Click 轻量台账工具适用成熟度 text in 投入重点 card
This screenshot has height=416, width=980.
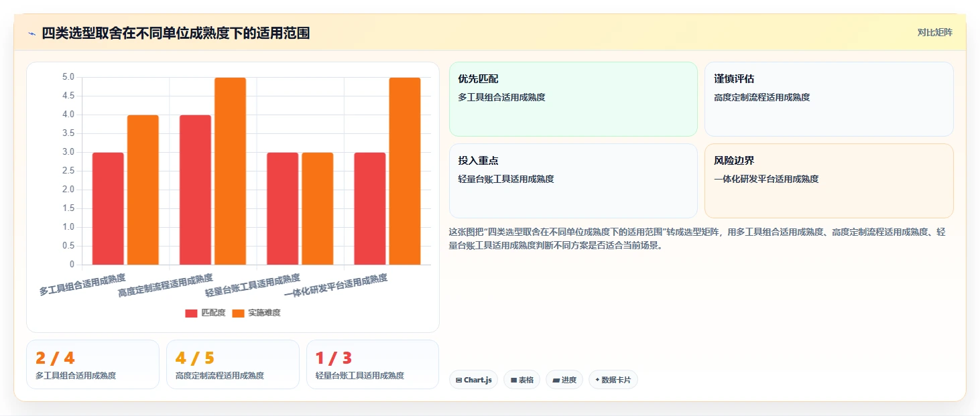tap(506, 179)
